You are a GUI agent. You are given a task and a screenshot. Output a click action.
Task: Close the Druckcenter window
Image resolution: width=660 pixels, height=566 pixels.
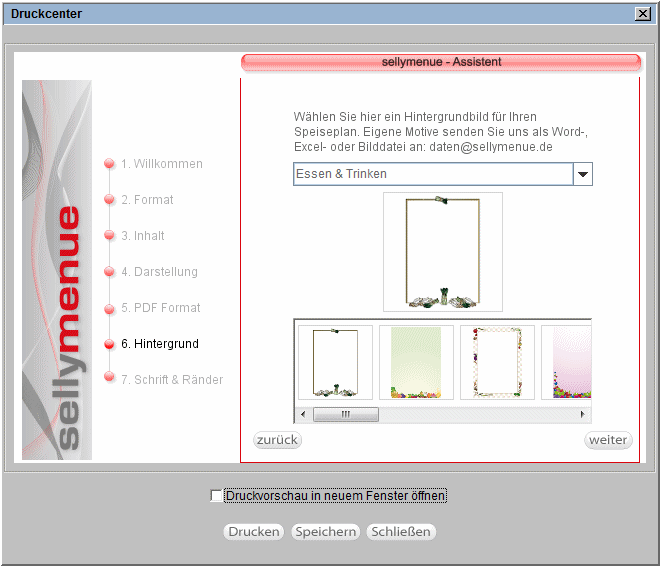(x=643, y=14)
